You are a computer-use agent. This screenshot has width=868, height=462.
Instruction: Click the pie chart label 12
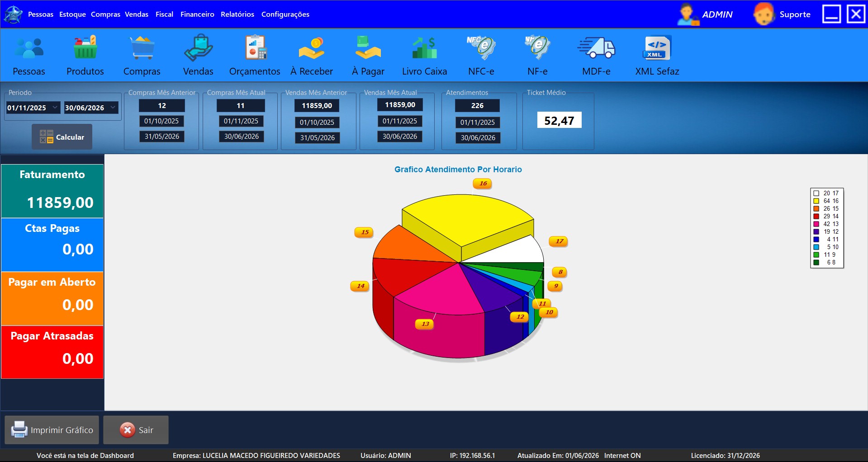click(x=520, y=316)
